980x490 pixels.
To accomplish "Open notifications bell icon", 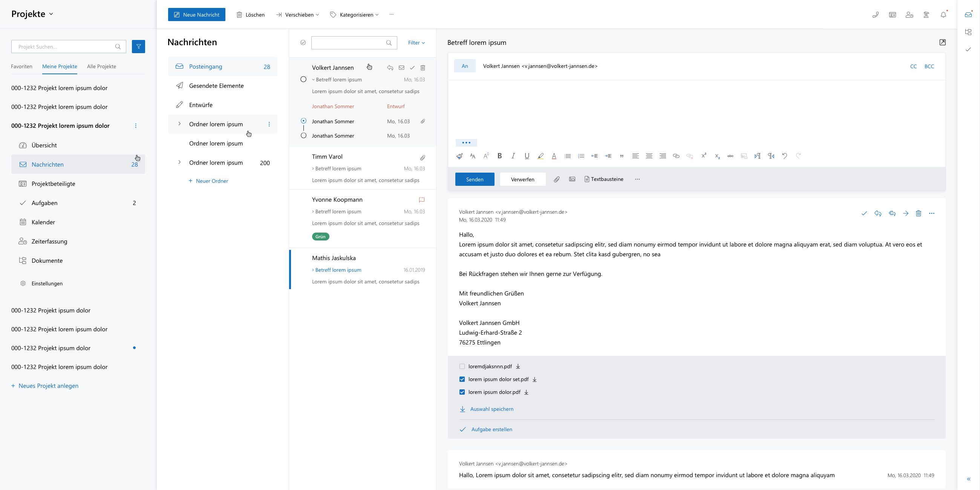I will point(943,15).
